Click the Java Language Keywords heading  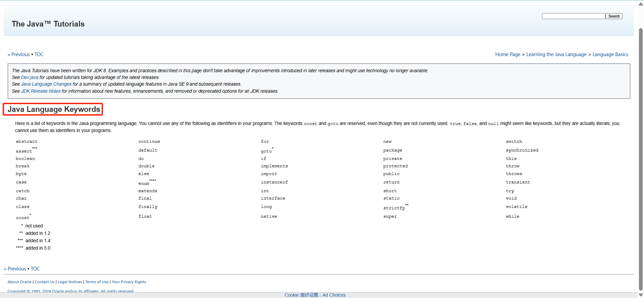click(x=54, y=109)
